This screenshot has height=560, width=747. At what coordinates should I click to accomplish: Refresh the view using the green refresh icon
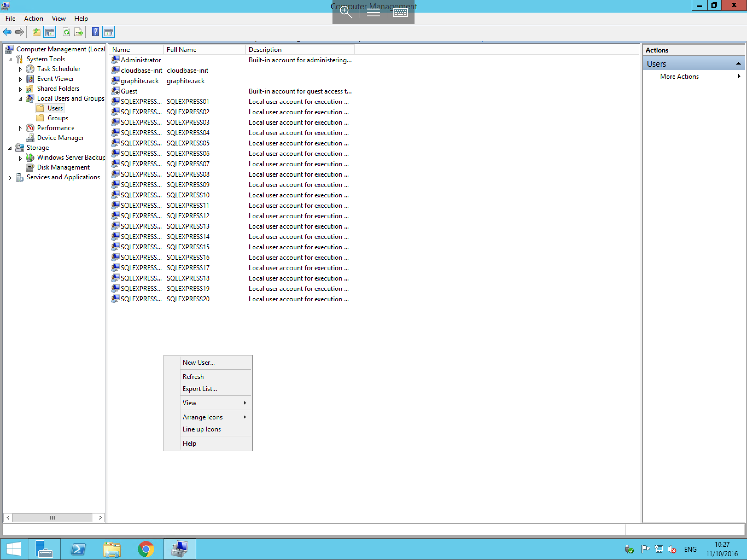(66, 32)
